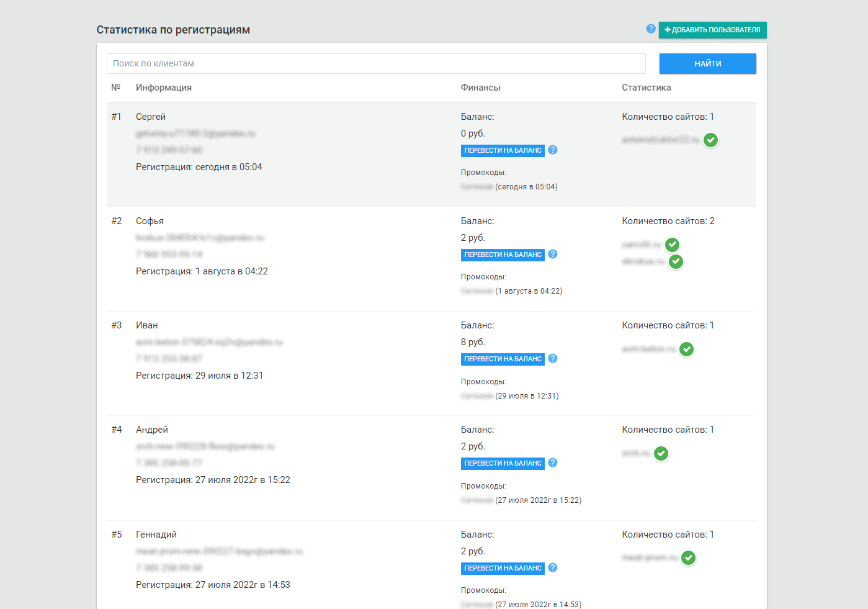Click the help icon next to Софья's transfer button
This screenshot has width=868, height=609.
tap(553, 254)
